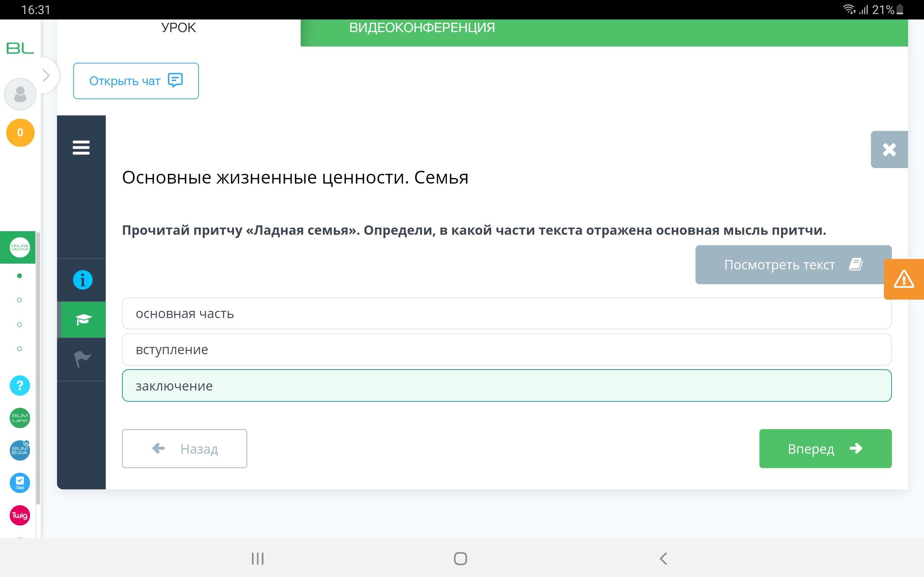924x577 pixels.
Task: Open Bilim Book app icon
Action: (x=20, y=450)
